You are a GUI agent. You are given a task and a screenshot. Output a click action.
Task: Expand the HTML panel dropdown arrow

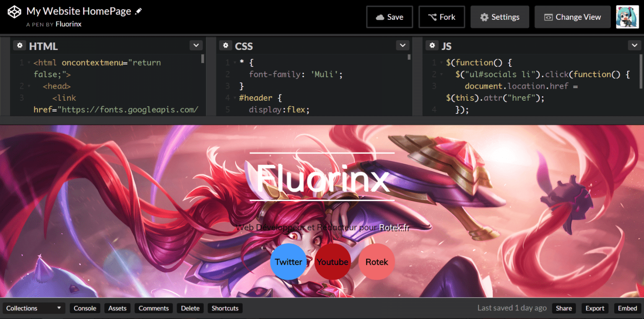(x=196, y=45)
